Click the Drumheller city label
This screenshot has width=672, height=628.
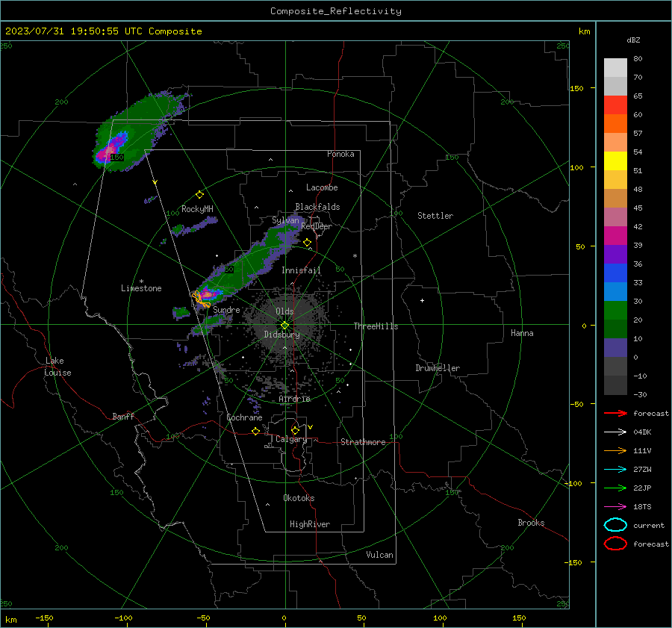tap(438, 368)
